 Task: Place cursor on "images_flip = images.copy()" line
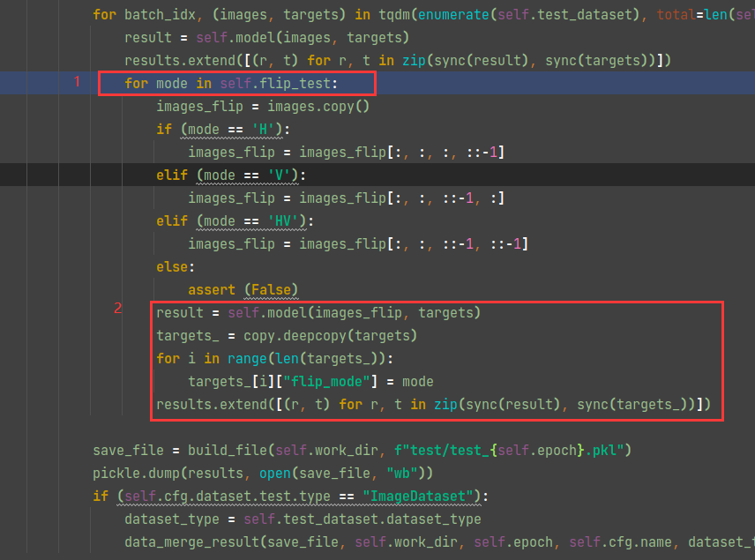tap(262, 106)
